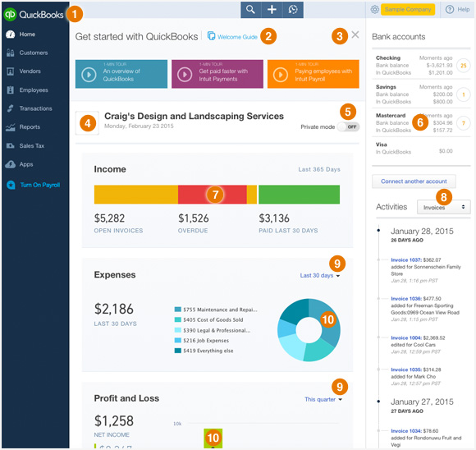Open the Transactions menu item

tap(35, 108)
